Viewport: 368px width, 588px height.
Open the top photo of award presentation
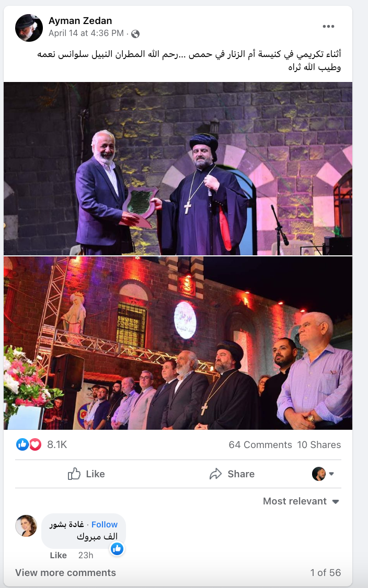[178, 169]
